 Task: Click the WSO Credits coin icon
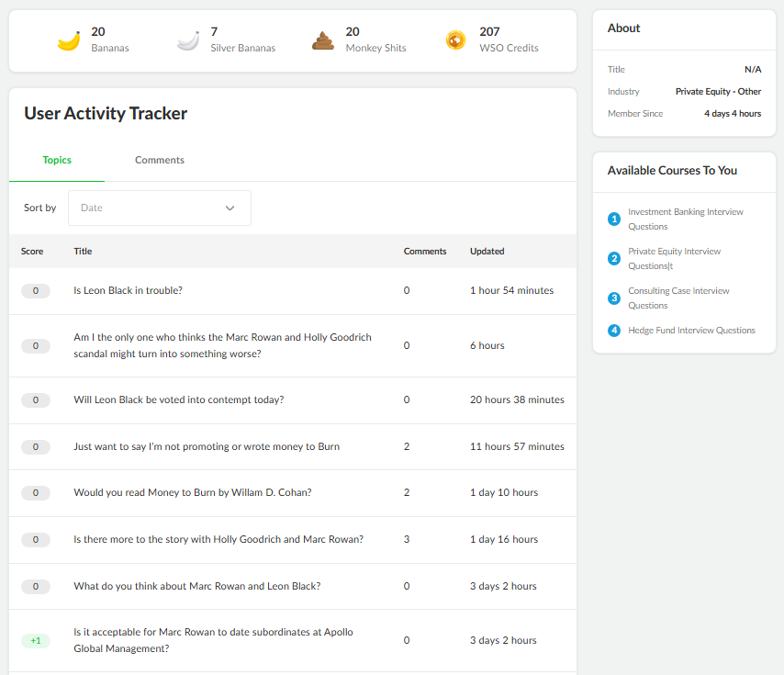pyautogui.click(x=455, y=40)
